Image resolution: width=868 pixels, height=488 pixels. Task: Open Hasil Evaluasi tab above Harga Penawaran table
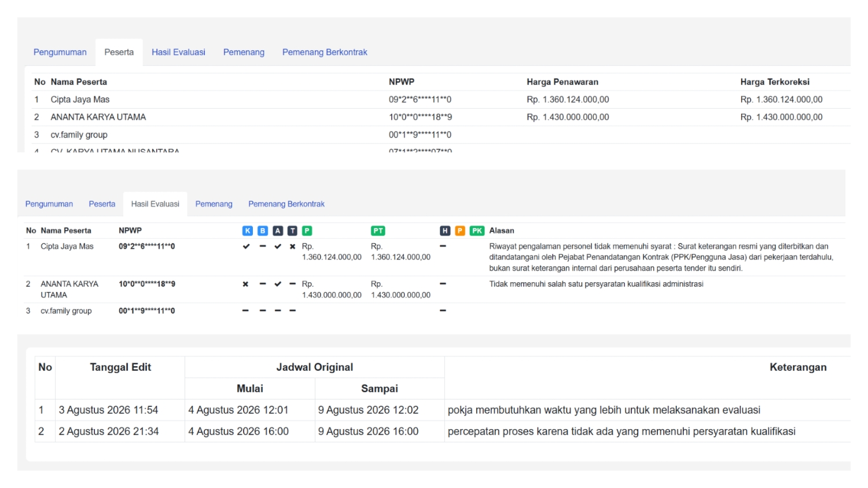coord(178,52)
